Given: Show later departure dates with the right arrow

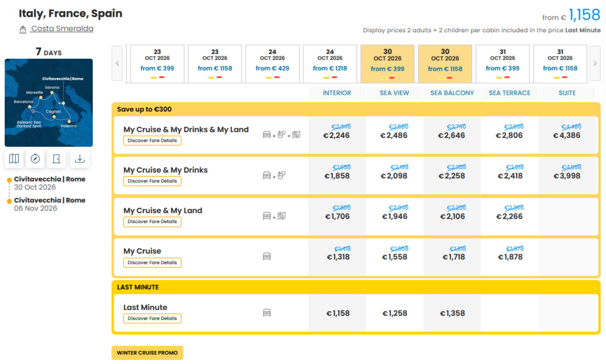Looking at the screenshot, I should [595, 64].
